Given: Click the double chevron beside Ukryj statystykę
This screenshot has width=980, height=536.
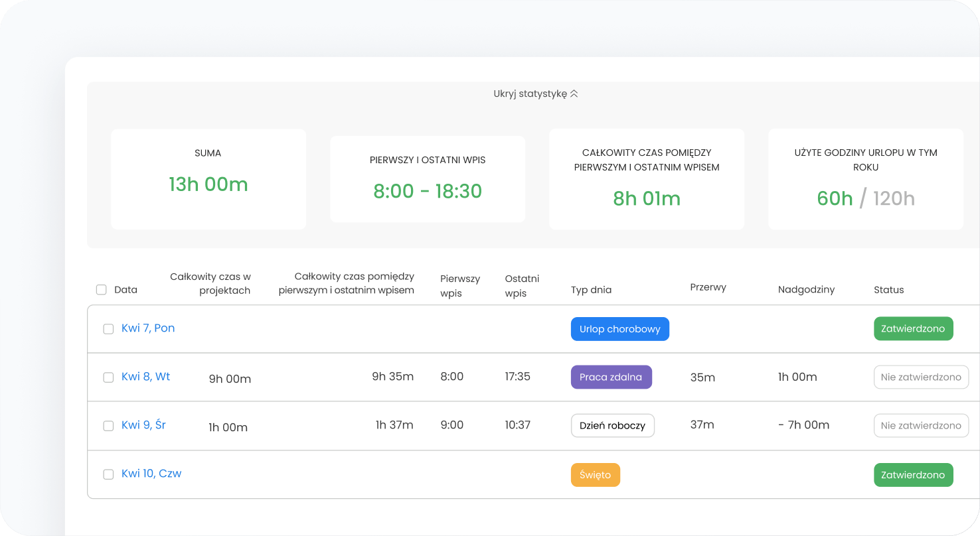Looking at the screenshot, I should [x=574, y=94].
